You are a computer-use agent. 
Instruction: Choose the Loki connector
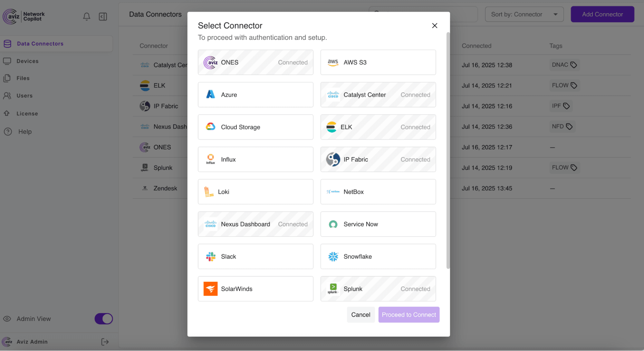point(255,191)
